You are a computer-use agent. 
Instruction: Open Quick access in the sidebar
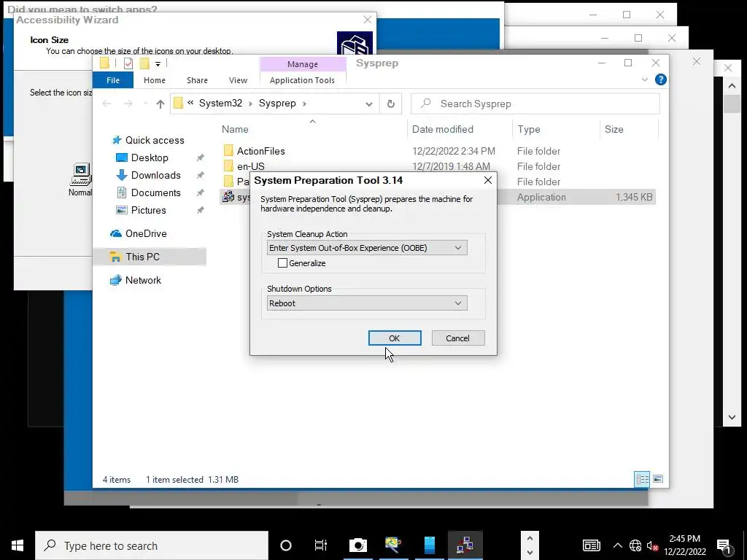click(x=155, y=140)
